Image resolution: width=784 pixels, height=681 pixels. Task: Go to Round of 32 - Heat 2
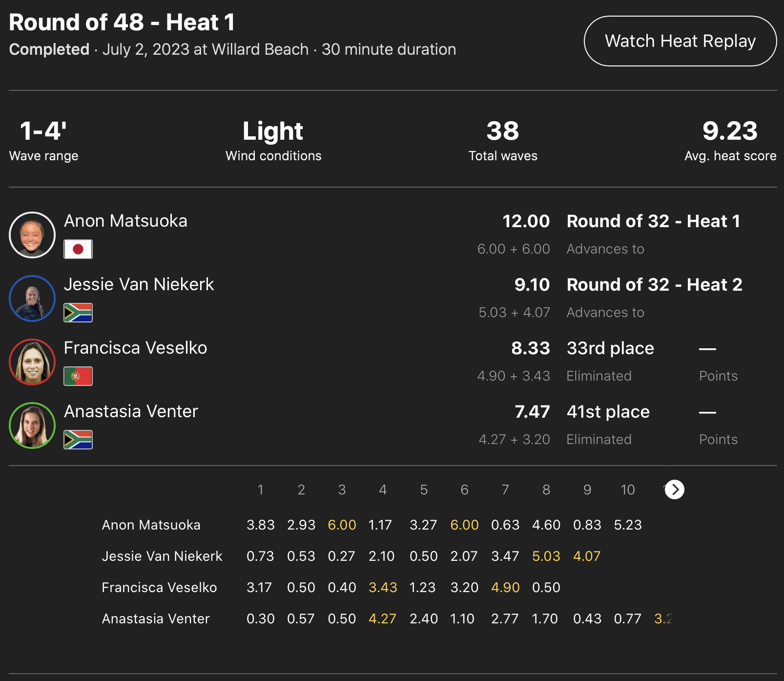pos(654,285)
